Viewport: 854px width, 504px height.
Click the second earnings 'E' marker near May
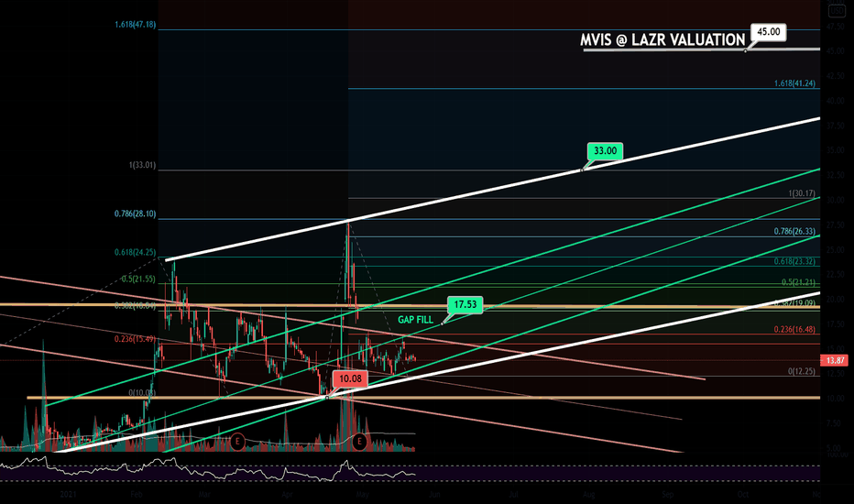(359, 441)
